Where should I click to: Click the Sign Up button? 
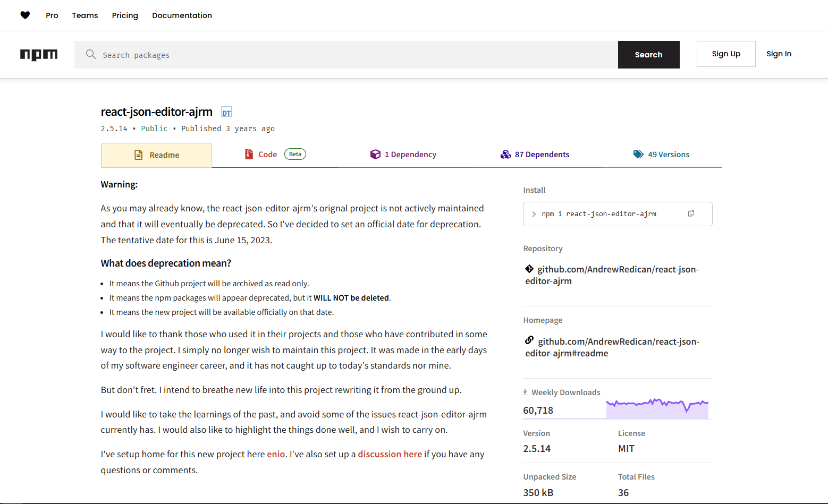(x=726, y=54)
